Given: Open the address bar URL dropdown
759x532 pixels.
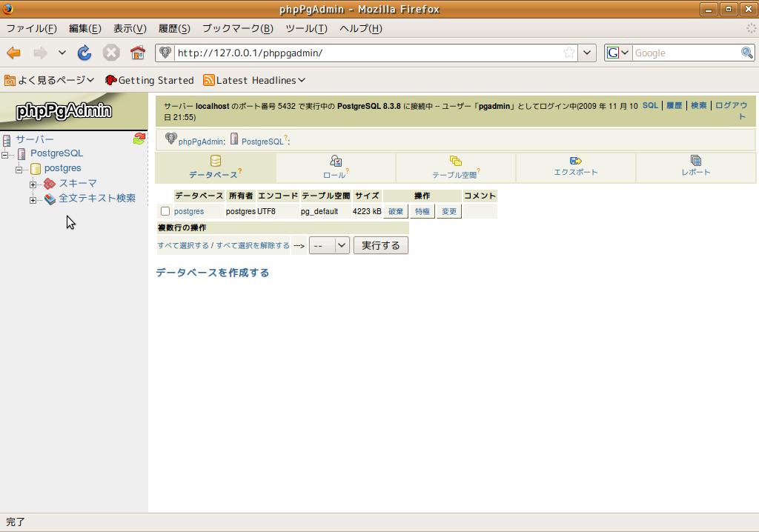Looking at the screenshot, I should pos(587,53).
